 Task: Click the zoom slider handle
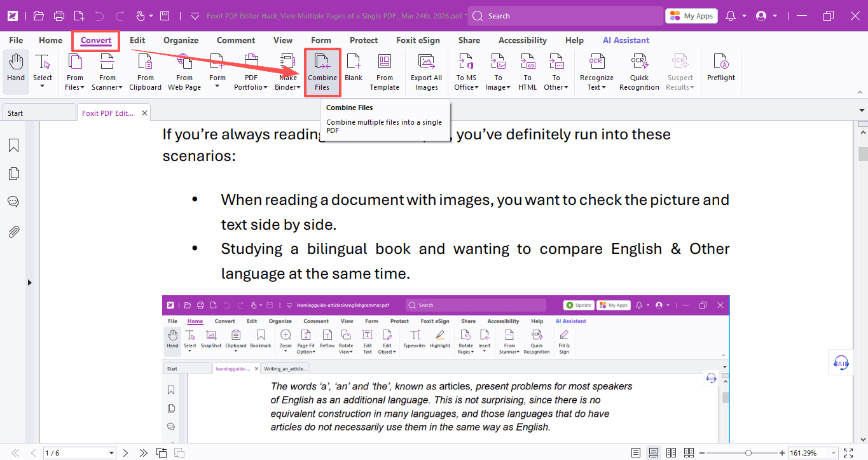[748, 453]
